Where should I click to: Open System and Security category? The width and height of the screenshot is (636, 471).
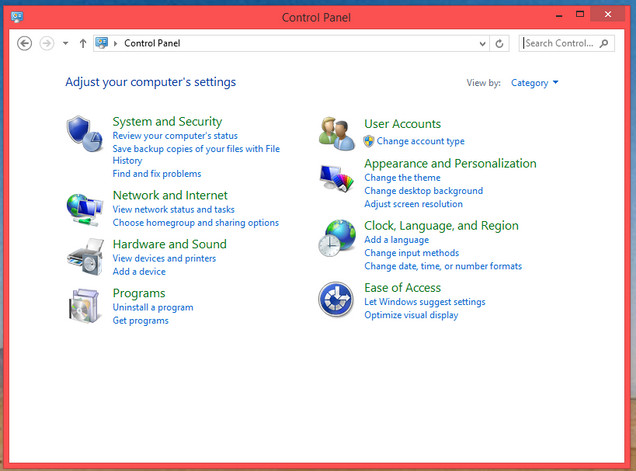[x=167, y=121]
